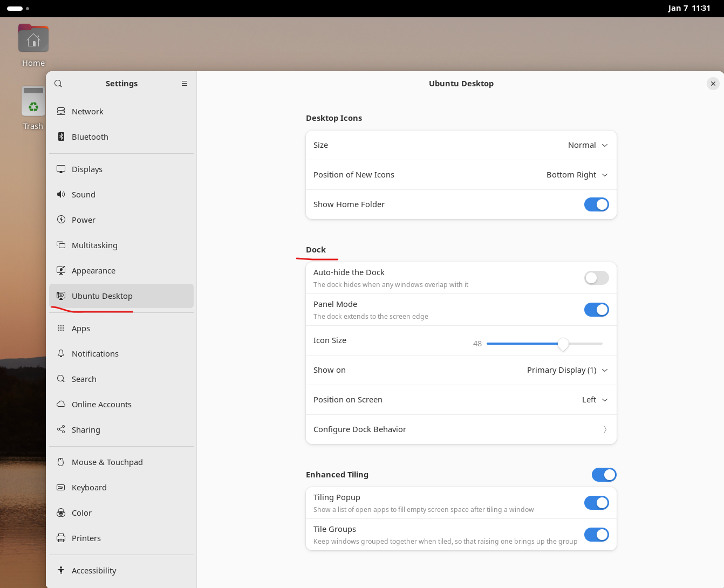This screenshot has height=588, width=724.
Task: Click the sidebar Search magnifier icon
Action: (61, 379)
